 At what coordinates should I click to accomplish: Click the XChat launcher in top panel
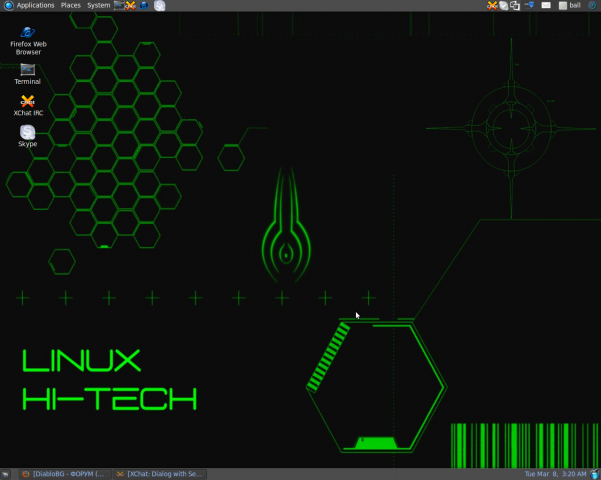pyautogui.click(x=130, y=5)
